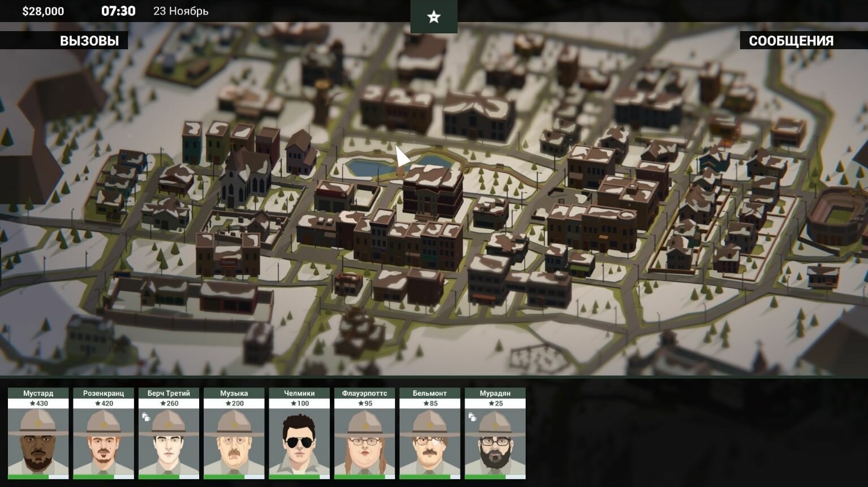This screenshot has height=487, width=868.
Task: Click the name label Розенкранц
Action: click(x=104, y=393)
